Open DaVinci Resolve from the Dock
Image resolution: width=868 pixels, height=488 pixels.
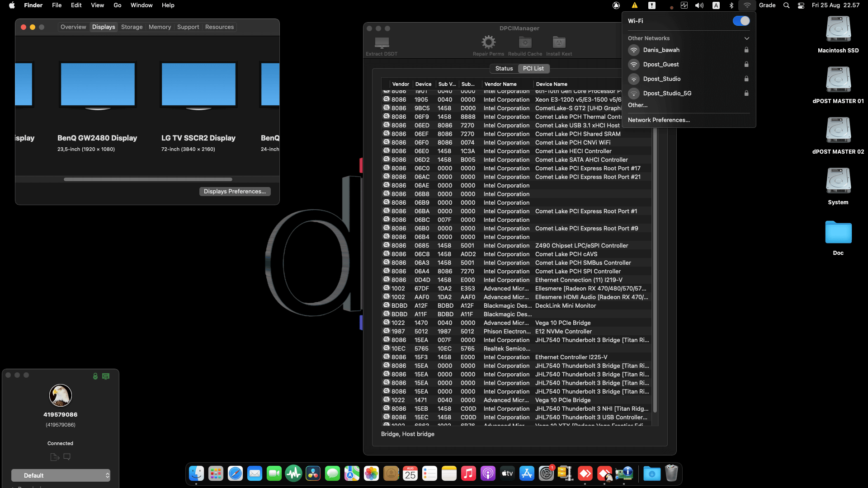point(313,474)
